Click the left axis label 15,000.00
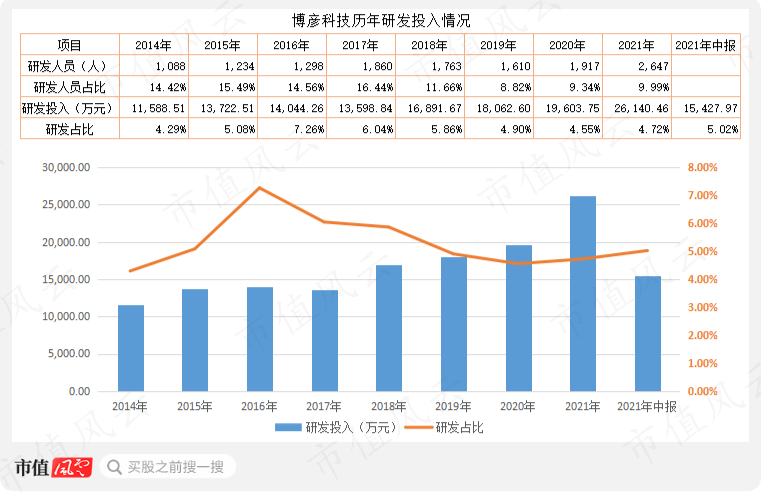761x494 pixels. pos(66,280)
